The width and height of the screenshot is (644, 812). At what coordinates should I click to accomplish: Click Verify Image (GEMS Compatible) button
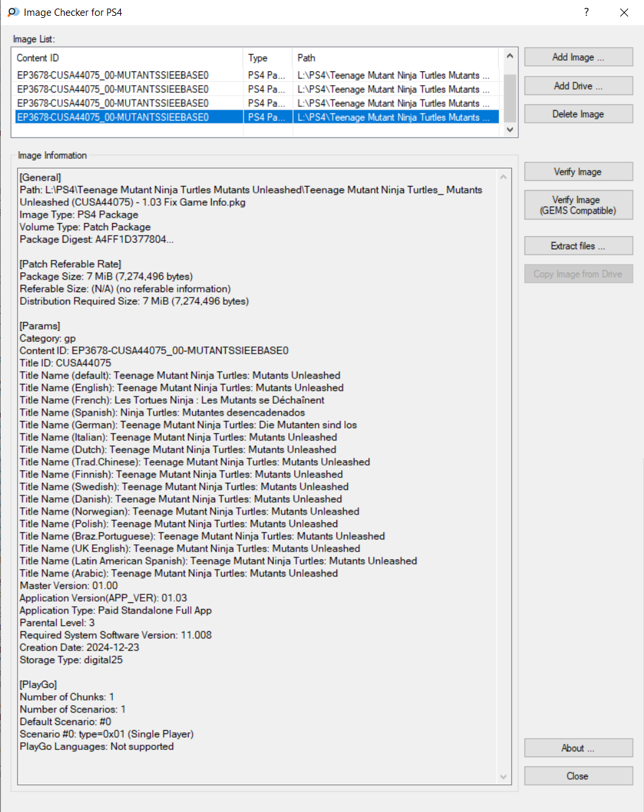coord(579,205)
